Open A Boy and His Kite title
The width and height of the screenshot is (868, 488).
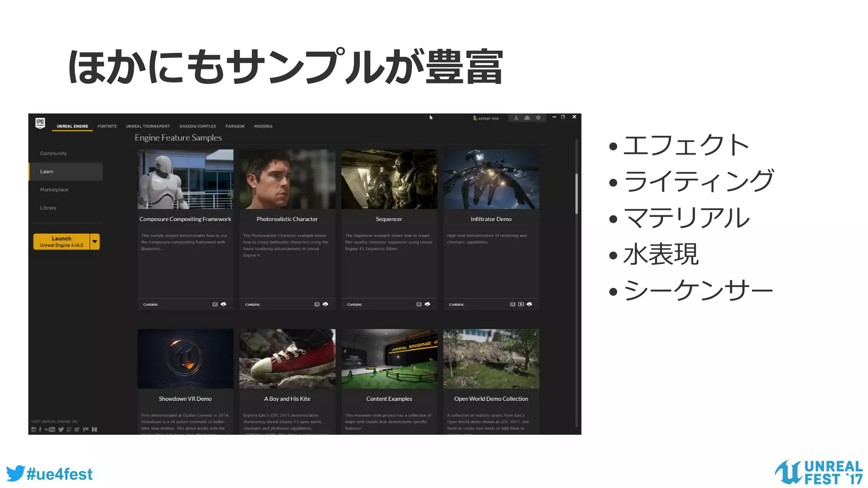[x=287, y=399]
